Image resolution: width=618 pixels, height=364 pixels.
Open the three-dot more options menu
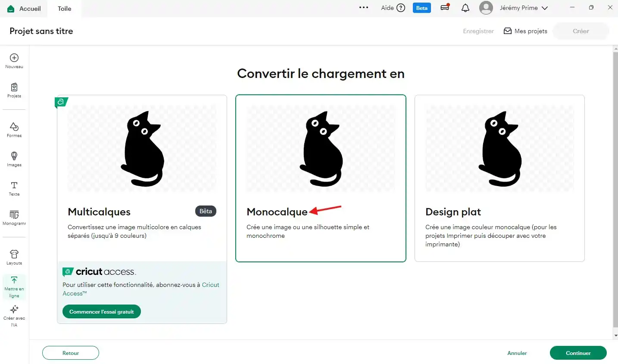point(364,8)
